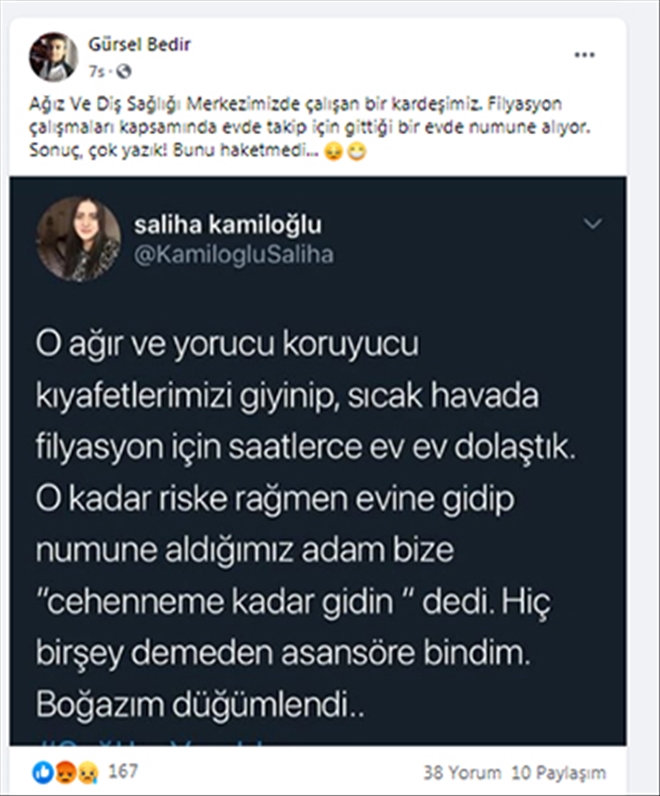Open the 38 Yorum comments list

point(461,772)
